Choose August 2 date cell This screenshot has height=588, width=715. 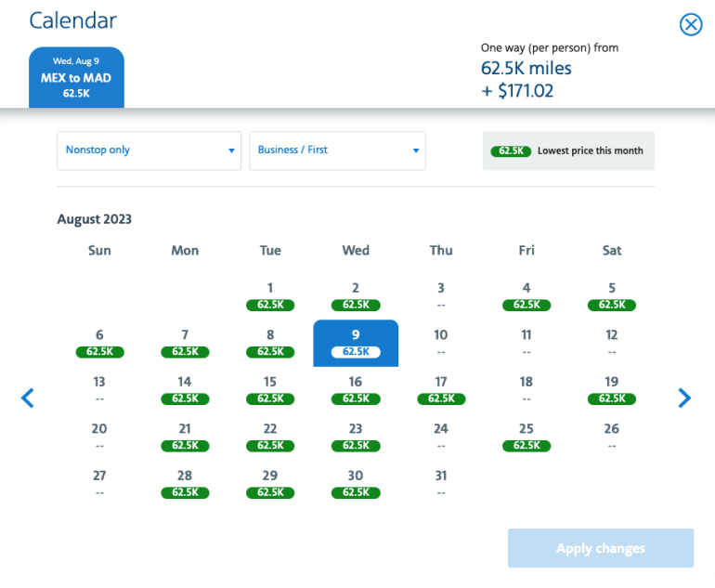click(x=356, y=295)
